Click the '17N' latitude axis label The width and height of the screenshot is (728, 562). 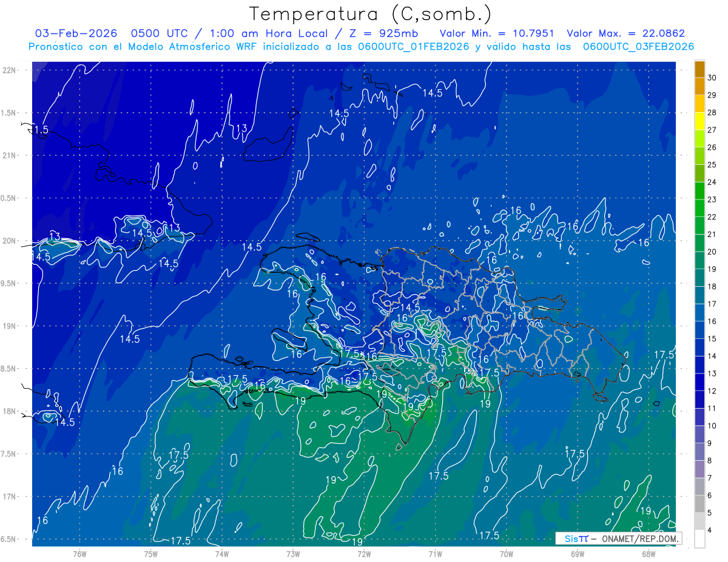10,497
